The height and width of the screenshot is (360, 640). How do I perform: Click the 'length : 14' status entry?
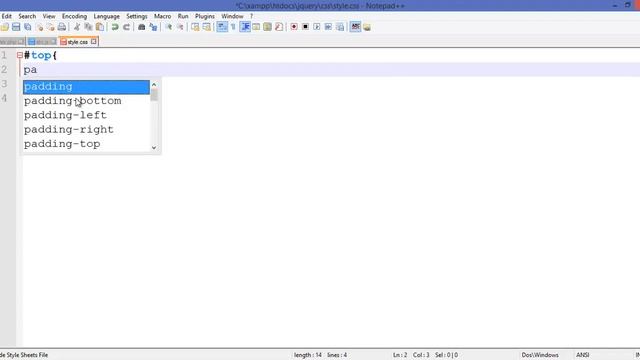click(x=308, y=355)
